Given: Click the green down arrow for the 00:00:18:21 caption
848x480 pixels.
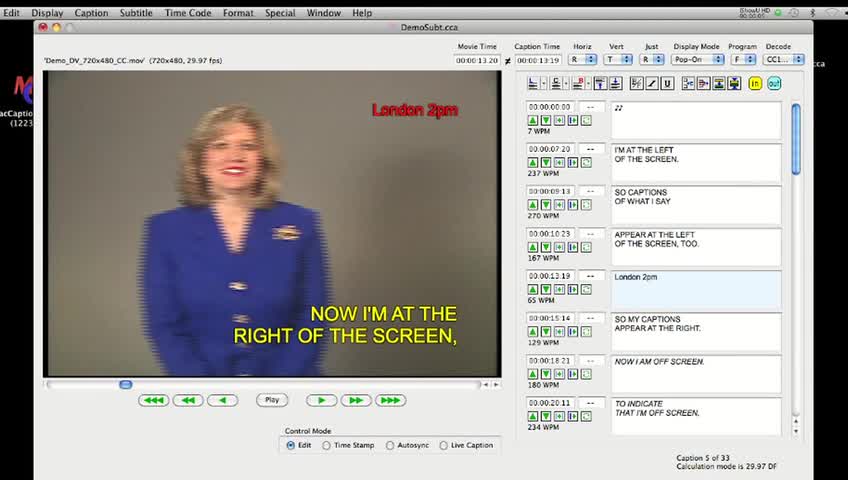Looking at the screenshot, I should [546, 374].
